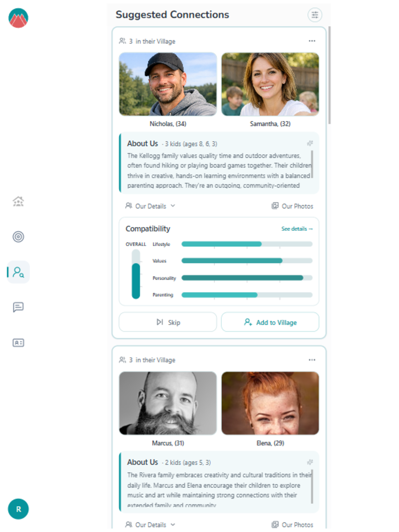Open the more options menu on Rivera card
The image size is (399, 532).
point(312,360)
